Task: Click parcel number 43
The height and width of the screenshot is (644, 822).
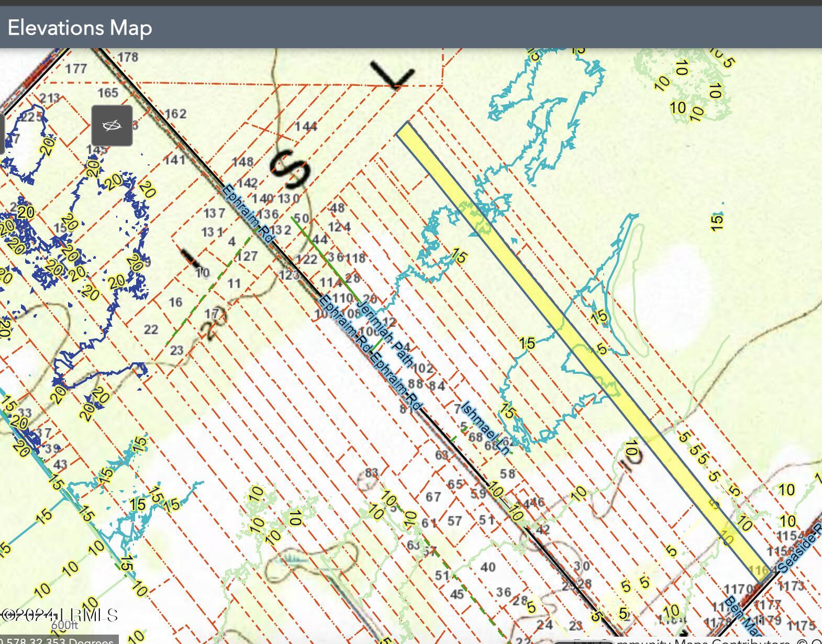Action: click(x=60, y=464)
